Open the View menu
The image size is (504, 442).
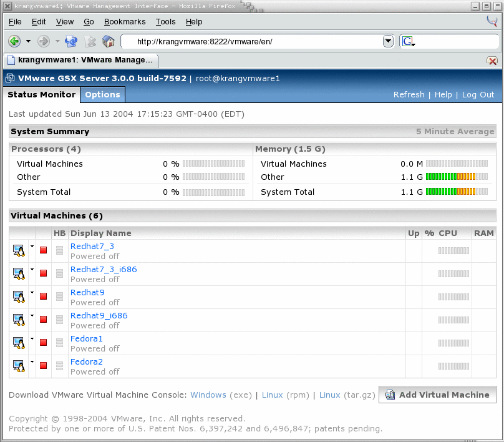pyautogui.click(x=65, y=22)
